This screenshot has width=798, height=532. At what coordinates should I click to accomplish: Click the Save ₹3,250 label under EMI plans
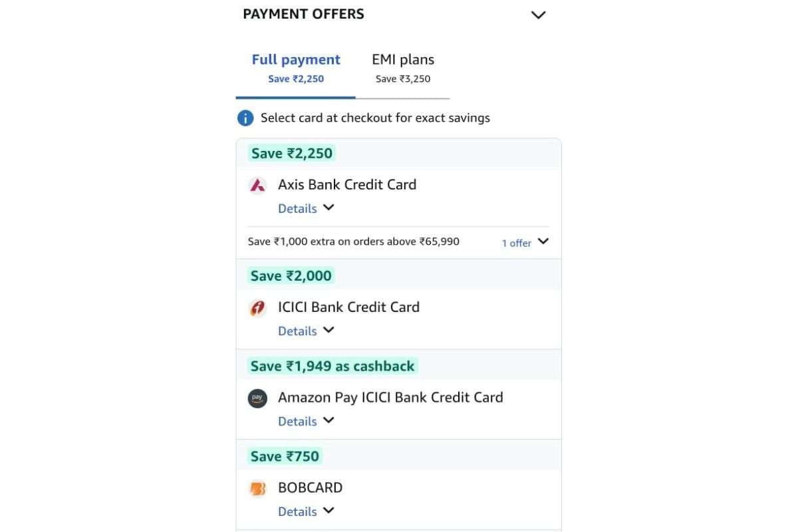pos(402,78)
